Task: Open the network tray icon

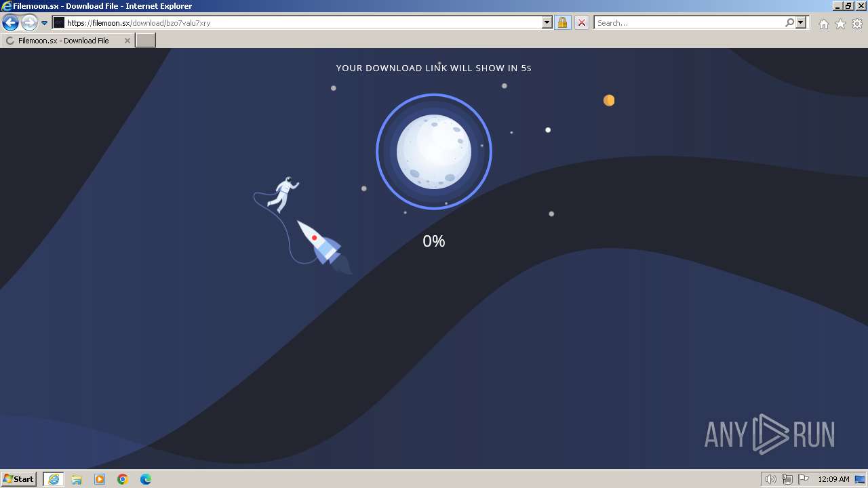Action: click(787, 479)
